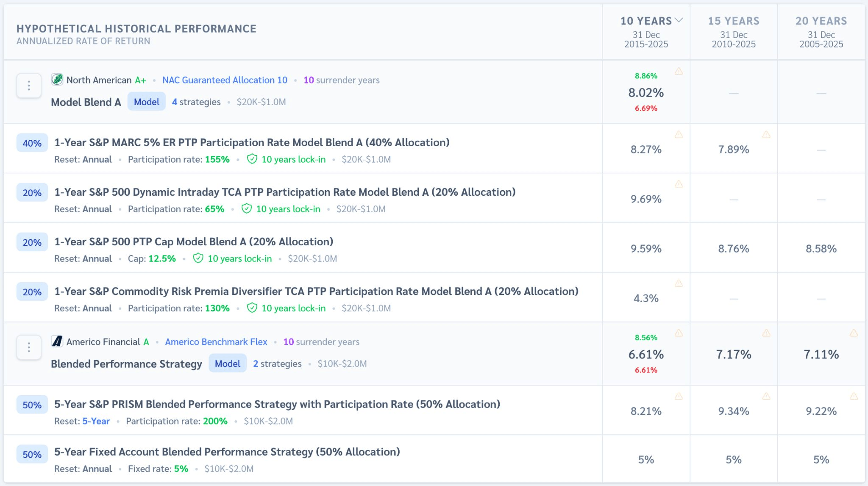Click warning icon beside 7.17% return
This screenshot has width=868, height=486.
[x=766, y=333]
